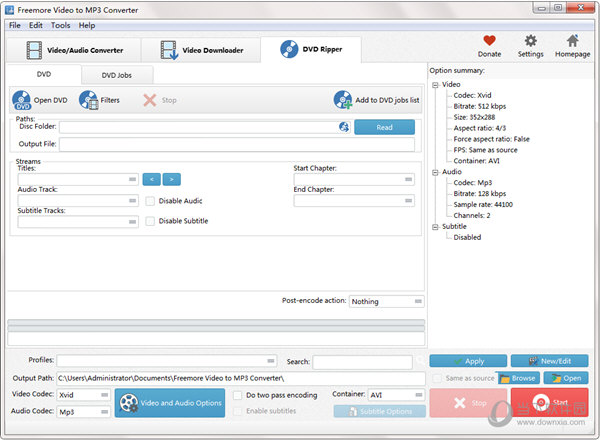This screenshot has height=440, width=600.
Task: Select previous title with left arrow button
Action: coord(152,179)
